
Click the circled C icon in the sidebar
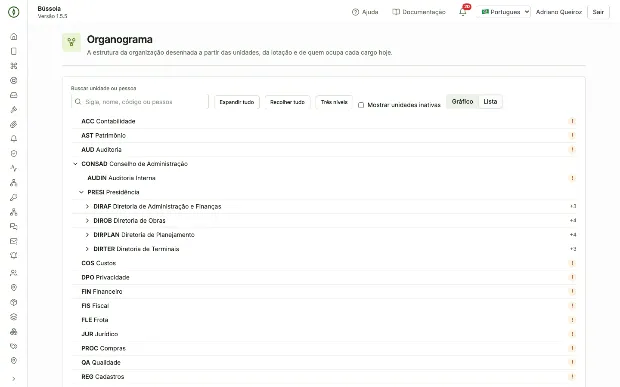13,80
